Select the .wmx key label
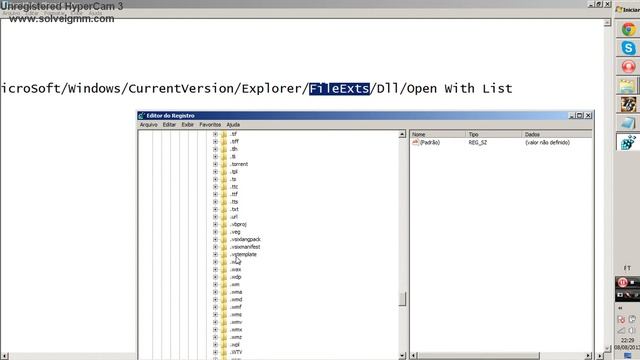Viewport: 640px width, 360px height. (236, 330)
